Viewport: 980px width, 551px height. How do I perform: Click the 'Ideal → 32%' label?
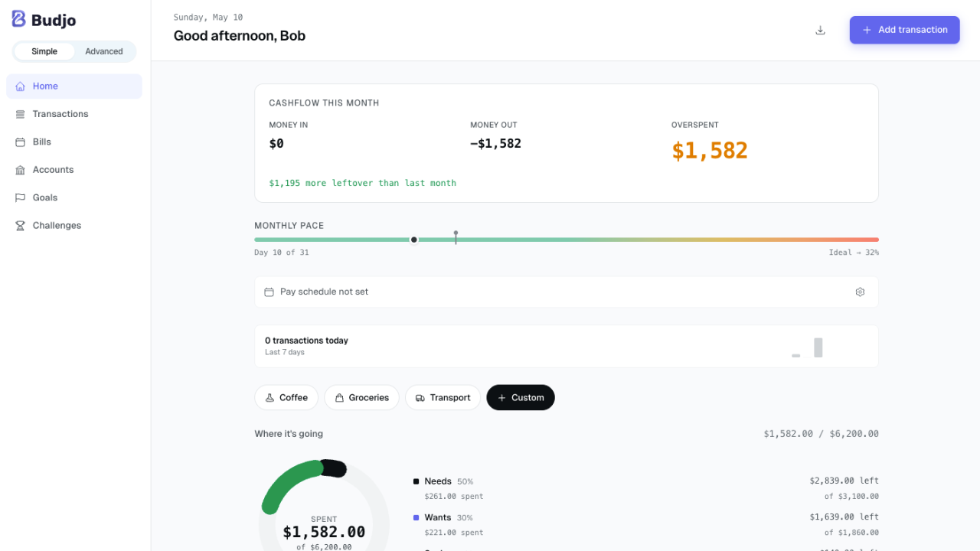(854, 253)
